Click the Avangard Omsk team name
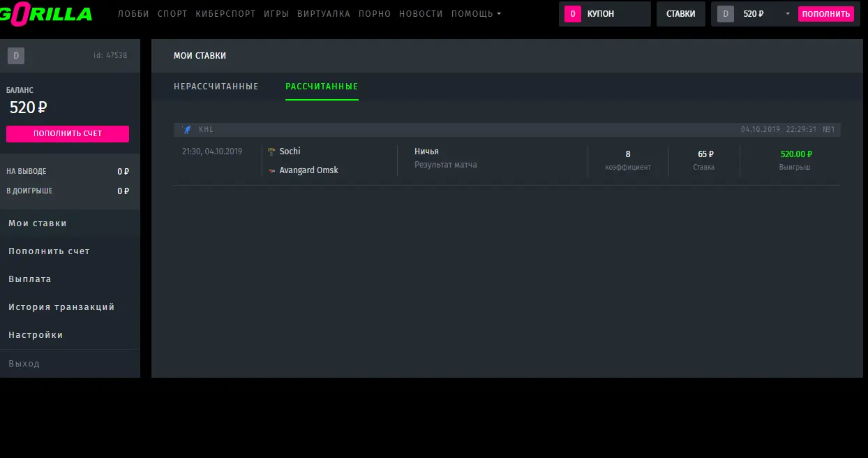The image size is (868, 458). click(308, 170)
